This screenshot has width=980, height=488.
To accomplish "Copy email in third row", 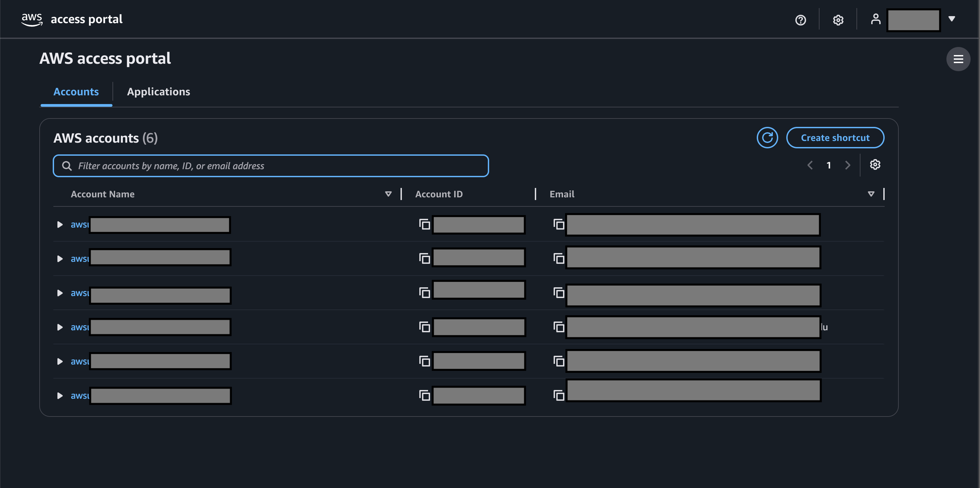I will point(558,293).
